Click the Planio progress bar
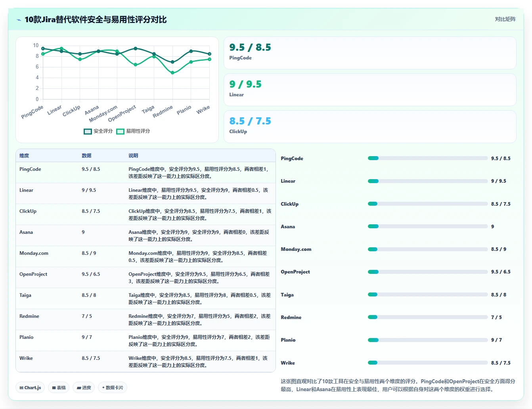 pyautogui.click(x=428, y=340)
